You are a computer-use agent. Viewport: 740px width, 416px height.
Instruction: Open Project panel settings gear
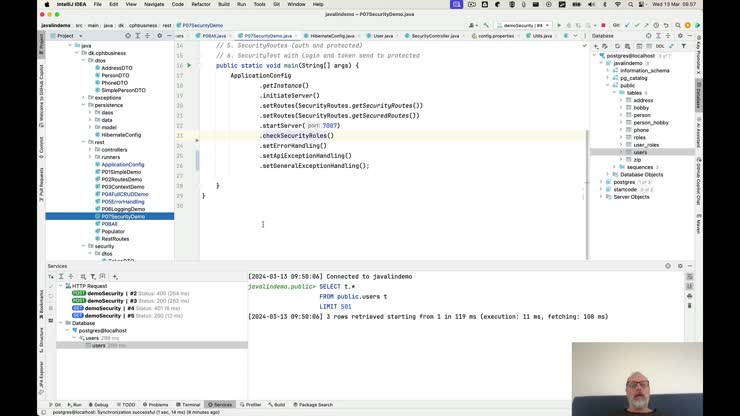(x=159, y=36)
